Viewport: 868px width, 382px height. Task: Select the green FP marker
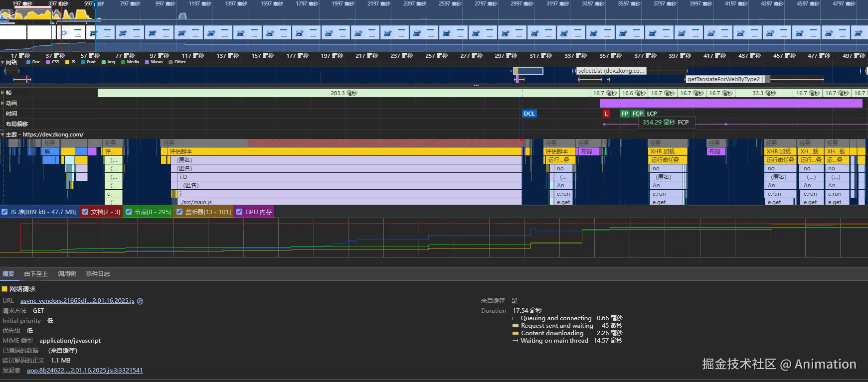[x=625, y=114]
